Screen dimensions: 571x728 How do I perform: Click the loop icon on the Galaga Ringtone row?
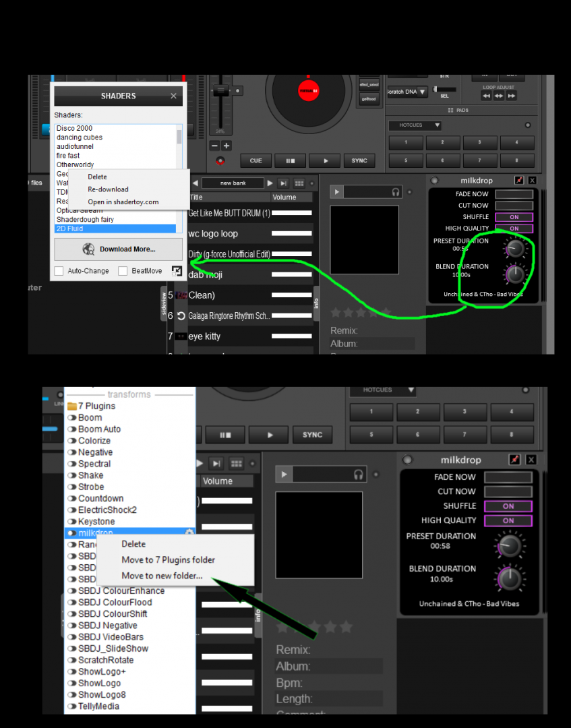tap(181, 315)
